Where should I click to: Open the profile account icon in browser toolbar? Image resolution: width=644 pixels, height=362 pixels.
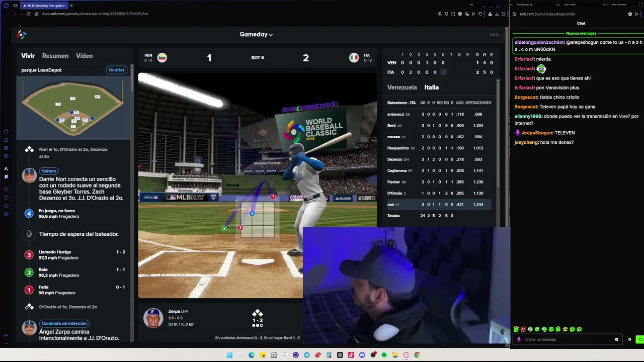coord(490,14)
